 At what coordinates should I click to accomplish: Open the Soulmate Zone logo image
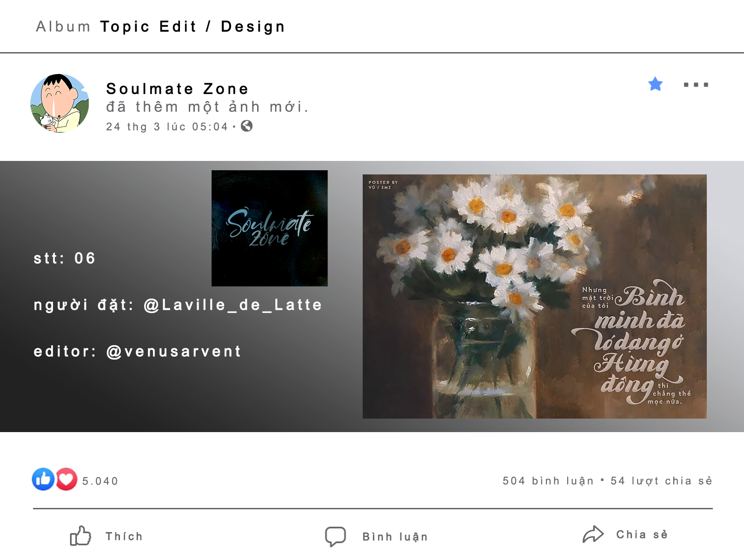coord(270,228)
